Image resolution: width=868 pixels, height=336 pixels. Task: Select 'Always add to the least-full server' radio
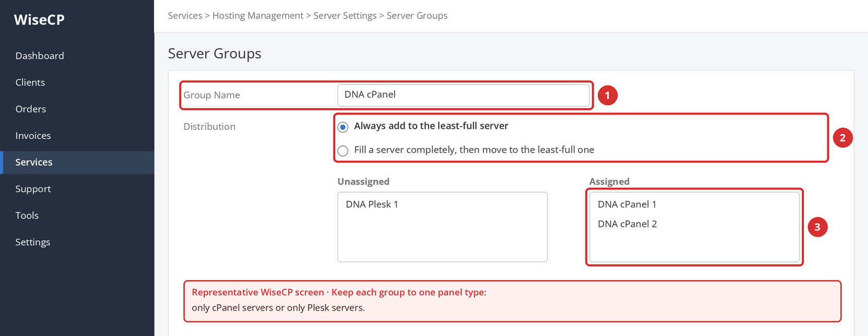pos(343,127)
